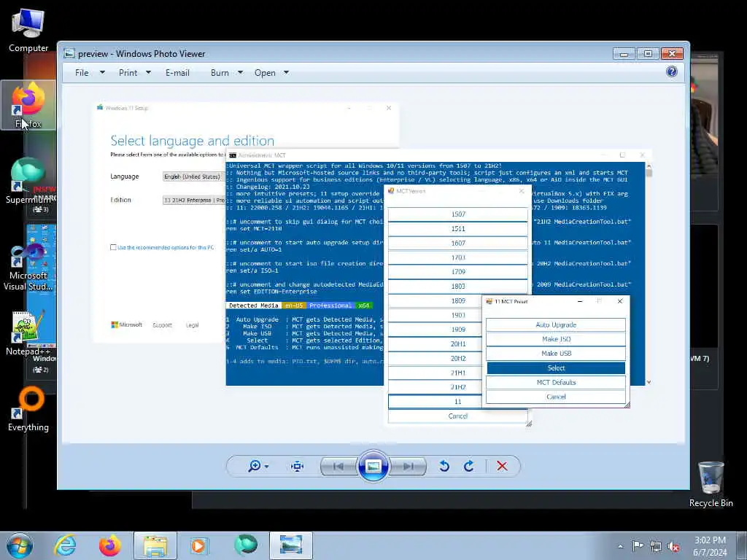Viewport: 747px width, 560px height.
Task: Expand the Open dropdown arrow
Action: tap(286, 73)
